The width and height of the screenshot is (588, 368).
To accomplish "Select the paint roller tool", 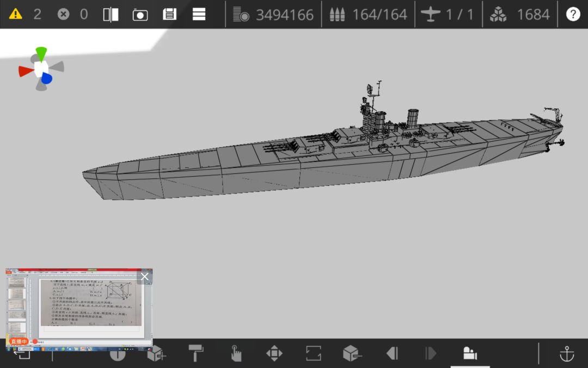I will 196,353.
